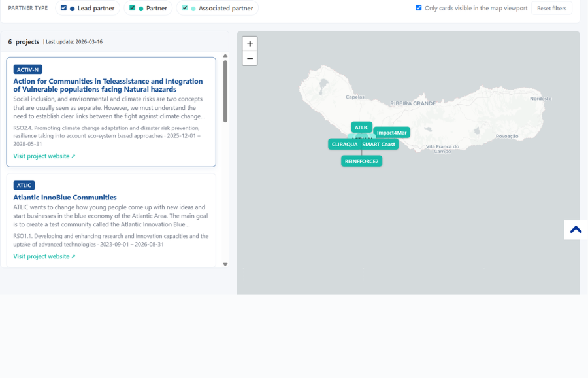The width and height of the screenshot is (588, 378).
Task: Click the Povoação map label
Action: point(507,136)
